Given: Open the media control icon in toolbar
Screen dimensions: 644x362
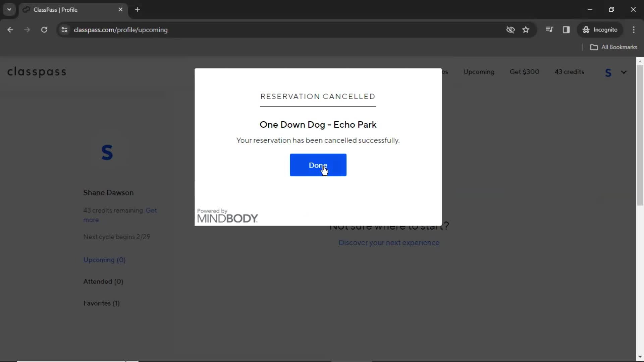Looking at the screenshot, I should (549, 30).
